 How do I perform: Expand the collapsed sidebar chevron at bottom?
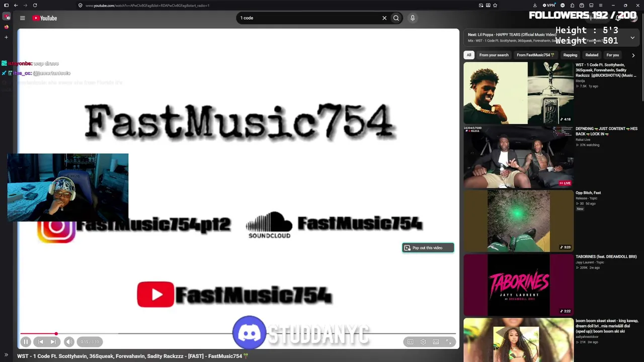pos(6,355)
